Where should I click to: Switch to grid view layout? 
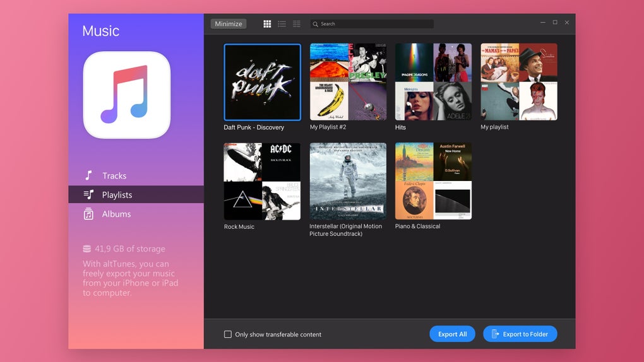[267, 24]
